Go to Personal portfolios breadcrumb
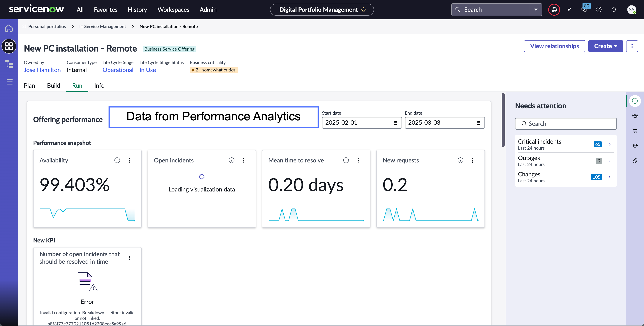The height and width of the screenshot is (326, 644). [47, 26]
